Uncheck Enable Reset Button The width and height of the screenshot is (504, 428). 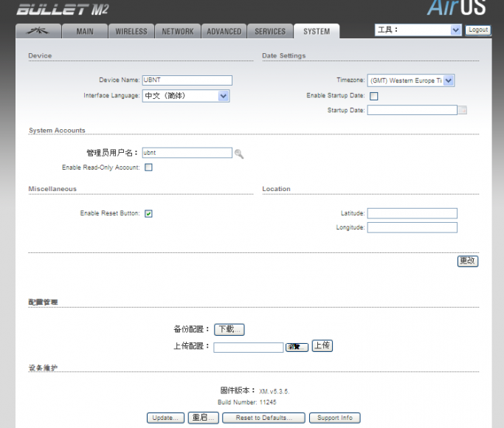point(148,213)
